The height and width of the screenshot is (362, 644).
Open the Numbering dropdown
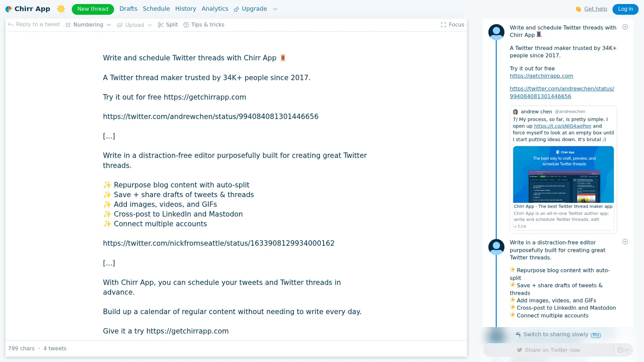click(x=88, y=25)
